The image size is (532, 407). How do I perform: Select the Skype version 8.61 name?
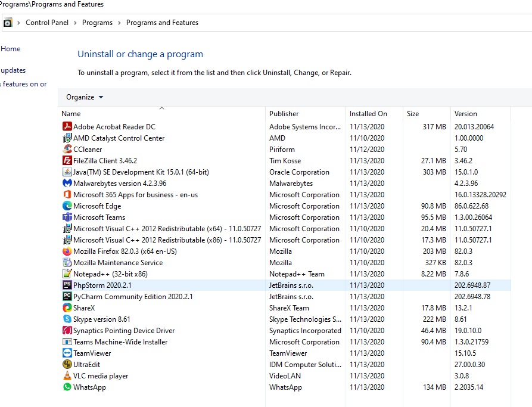(101, 319)
